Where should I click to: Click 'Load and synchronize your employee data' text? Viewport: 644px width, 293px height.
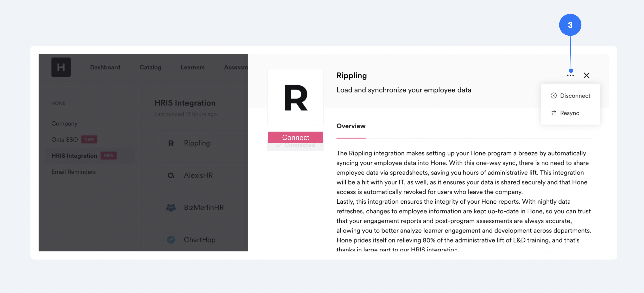[404, 90]
